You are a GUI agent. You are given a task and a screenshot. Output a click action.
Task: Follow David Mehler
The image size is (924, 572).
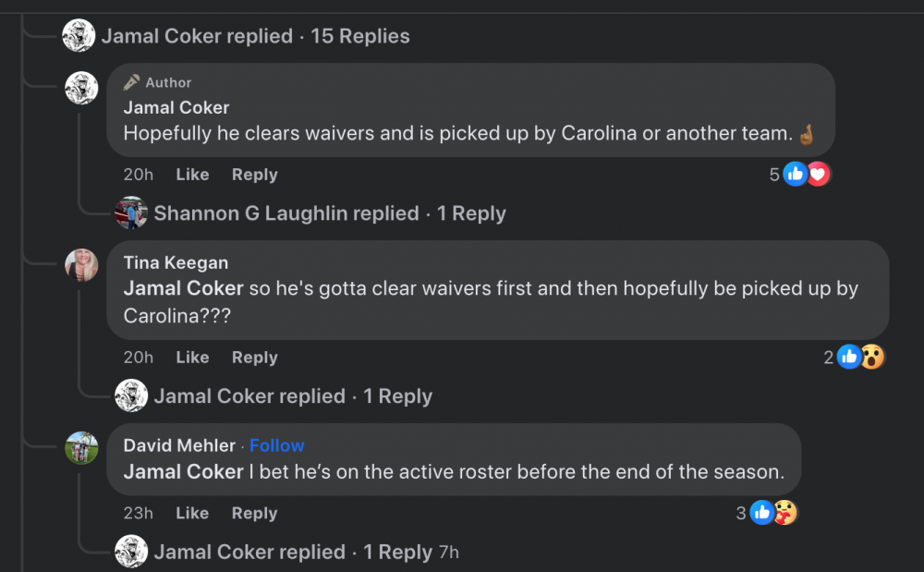(276, 445)
